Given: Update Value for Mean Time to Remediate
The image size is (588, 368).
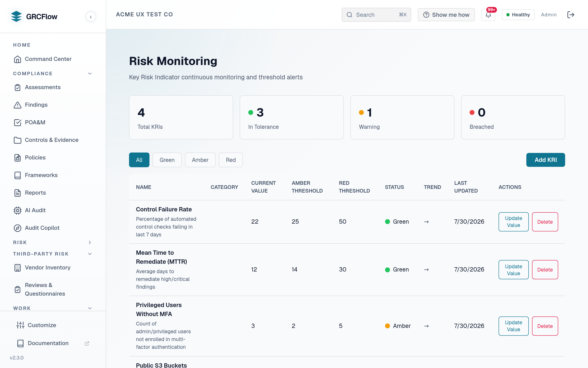Looking at the screenshot, I should tap(513, 270).
